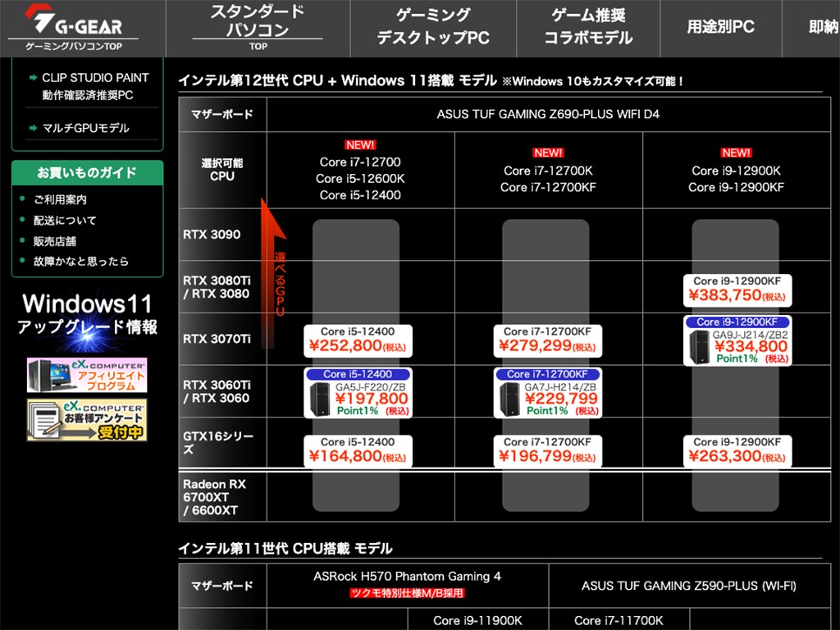Select Core i9-12900KF ¥383,750 price card
The height and width of the screenshot is (630, 840).
coord(737,290)
